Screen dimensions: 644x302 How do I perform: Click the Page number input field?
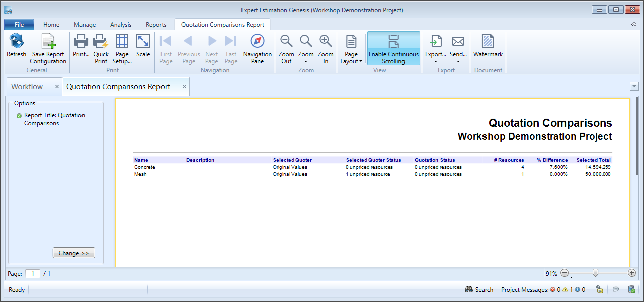coord(33,274)
